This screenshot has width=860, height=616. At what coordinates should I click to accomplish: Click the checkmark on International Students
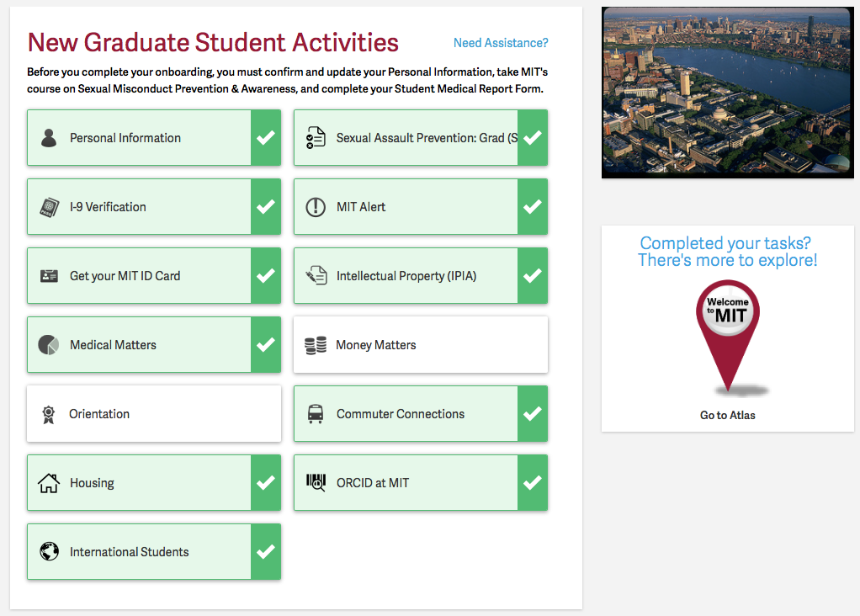(x=266, y=551)
